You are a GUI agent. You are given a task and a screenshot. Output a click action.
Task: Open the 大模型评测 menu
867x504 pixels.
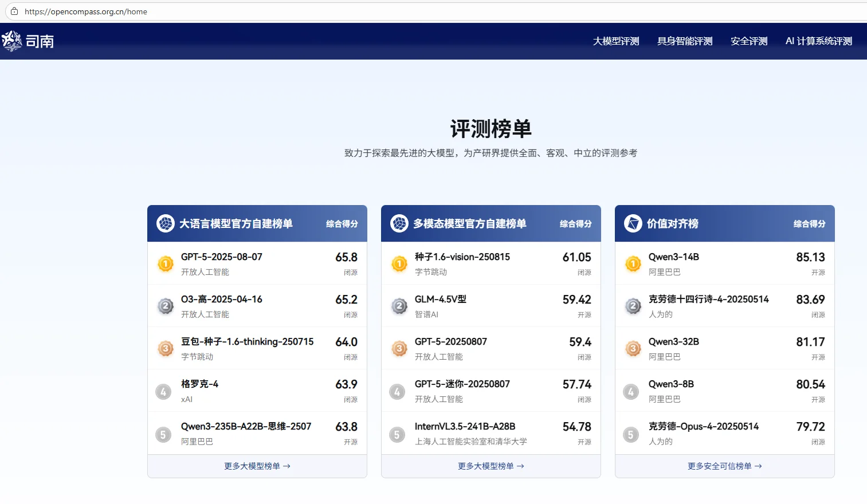pos(616,41)
